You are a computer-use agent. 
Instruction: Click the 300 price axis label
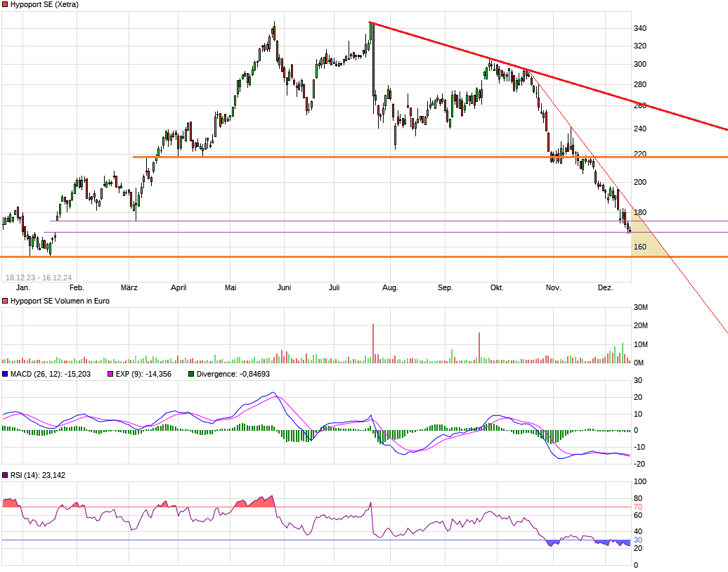tap(640, 64)
